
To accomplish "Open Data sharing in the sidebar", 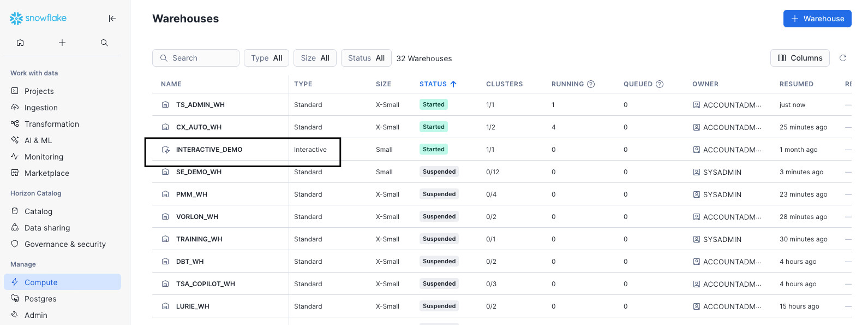I will click(x=62, y=228).
